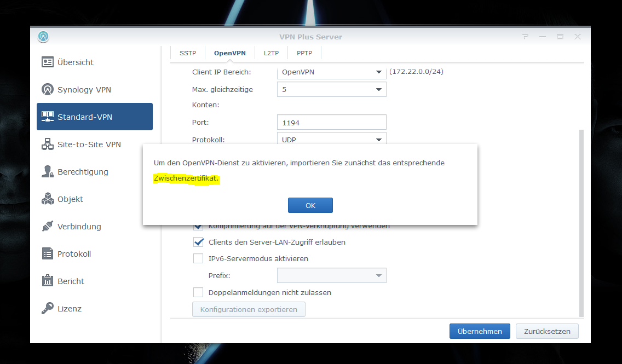The image size is (622, 364).
Task: Click the help question mark icon
Action: click(525, 37)
